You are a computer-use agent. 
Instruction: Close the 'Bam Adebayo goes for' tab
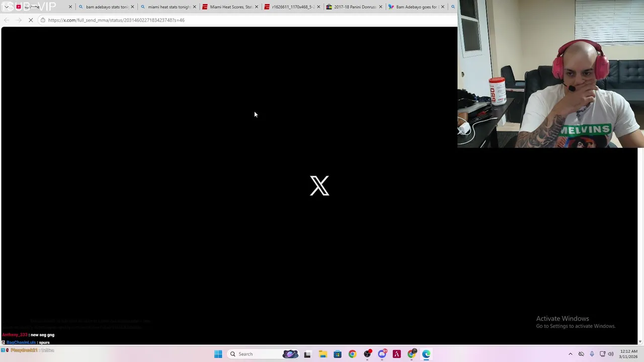[x=443, y=7]
